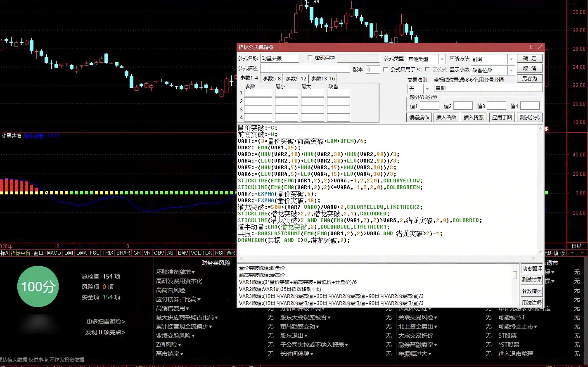
Task: Click the 参数精灵 button
Action: (x=532, y=291)
